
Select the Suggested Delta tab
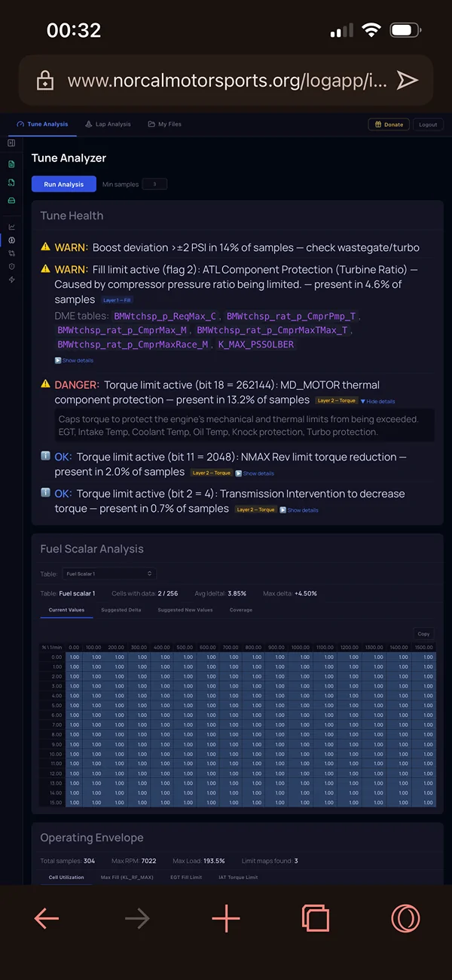[121, 610]
